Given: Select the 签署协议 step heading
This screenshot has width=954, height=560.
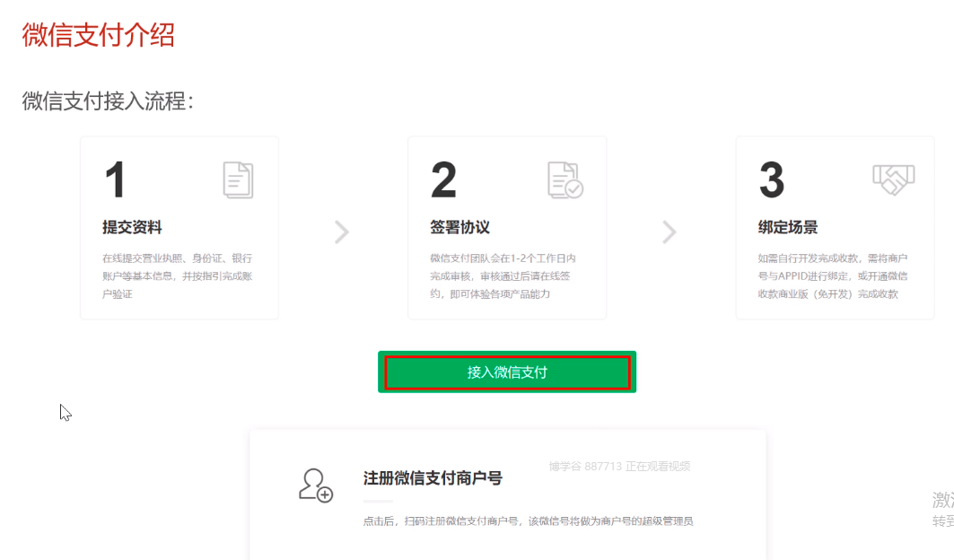Looking at the screenshot, I should coord(459,227).
